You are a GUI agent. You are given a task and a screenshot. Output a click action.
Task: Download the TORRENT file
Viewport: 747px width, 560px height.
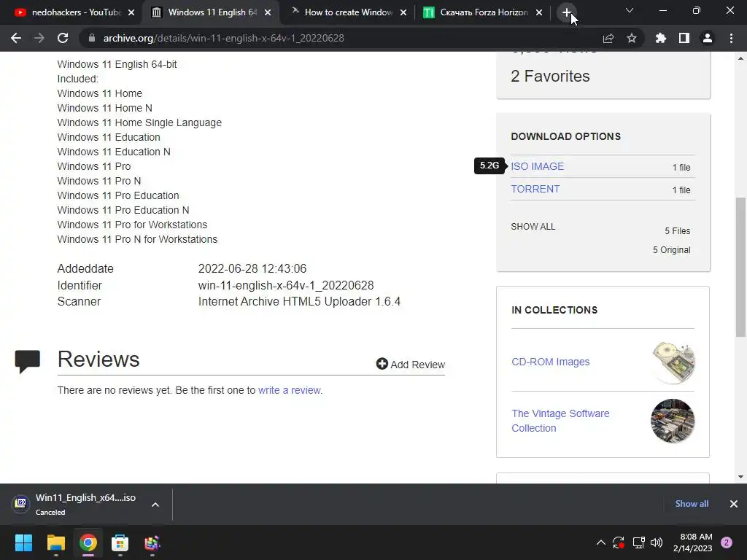click(x=535, y=189)
